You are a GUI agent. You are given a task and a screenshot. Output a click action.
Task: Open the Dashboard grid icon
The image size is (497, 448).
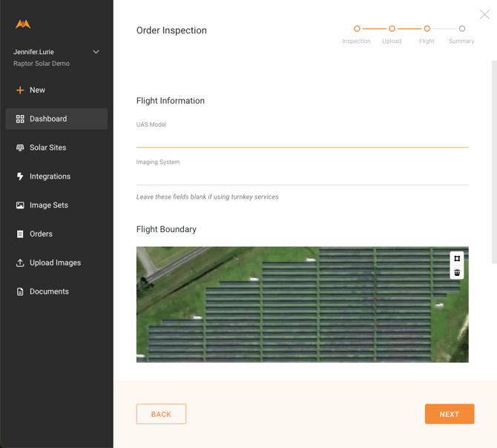click(x=20, y=119)
